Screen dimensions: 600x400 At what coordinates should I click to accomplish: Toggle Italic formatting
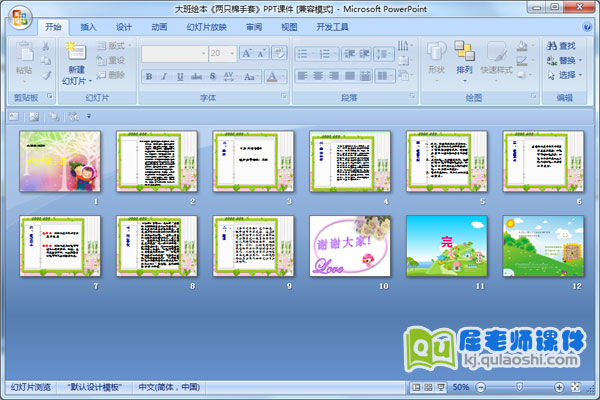pyautogui.click(x=164, y=76)
